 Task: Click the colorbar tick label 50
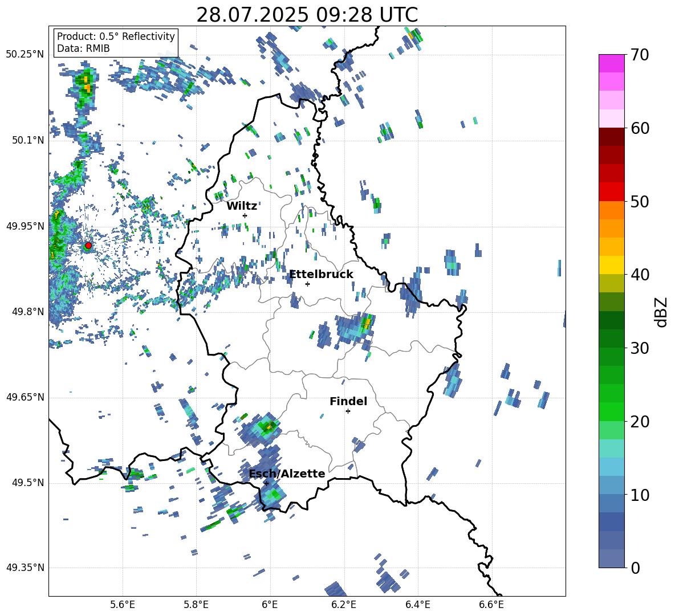[x=640, y=202]
